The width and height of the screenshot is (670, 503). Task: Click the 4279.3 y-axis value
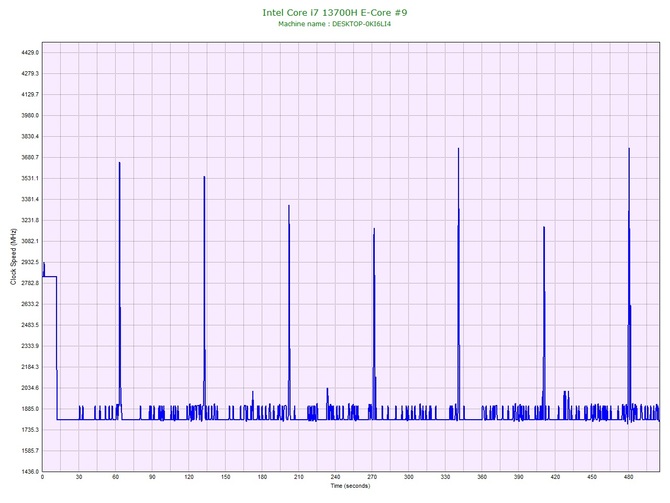click(30, 74)
